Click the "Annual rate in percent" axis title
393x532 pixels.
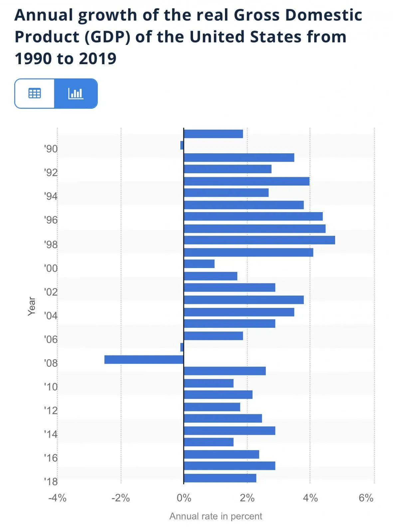(216, 516)
